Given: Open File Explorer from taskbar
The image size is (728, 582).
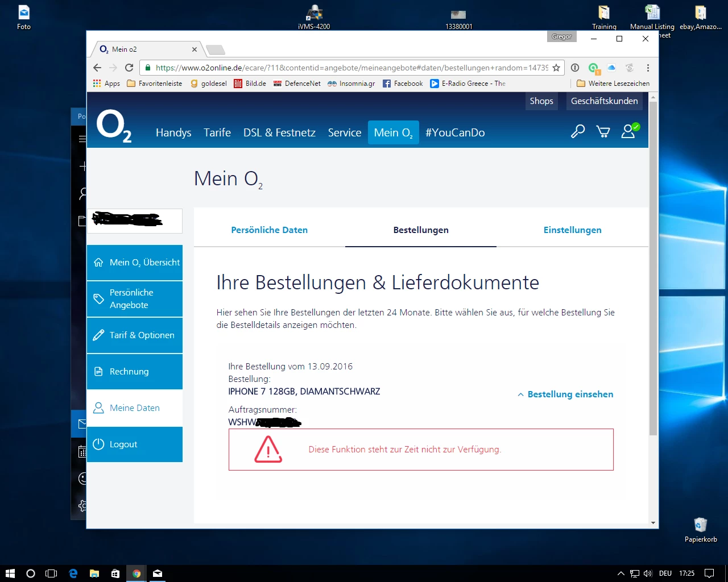Looking at the screenshot, I should click(x=94, y=573).
